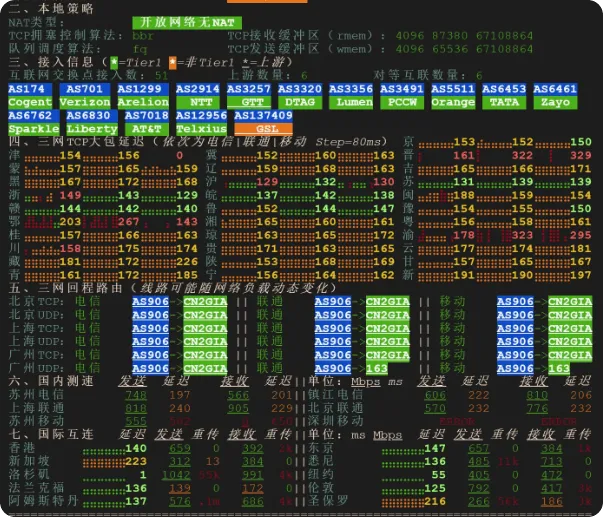Select the internet exchange count '51'
Viewport: 603px width, 517px height.
point(162,75)
